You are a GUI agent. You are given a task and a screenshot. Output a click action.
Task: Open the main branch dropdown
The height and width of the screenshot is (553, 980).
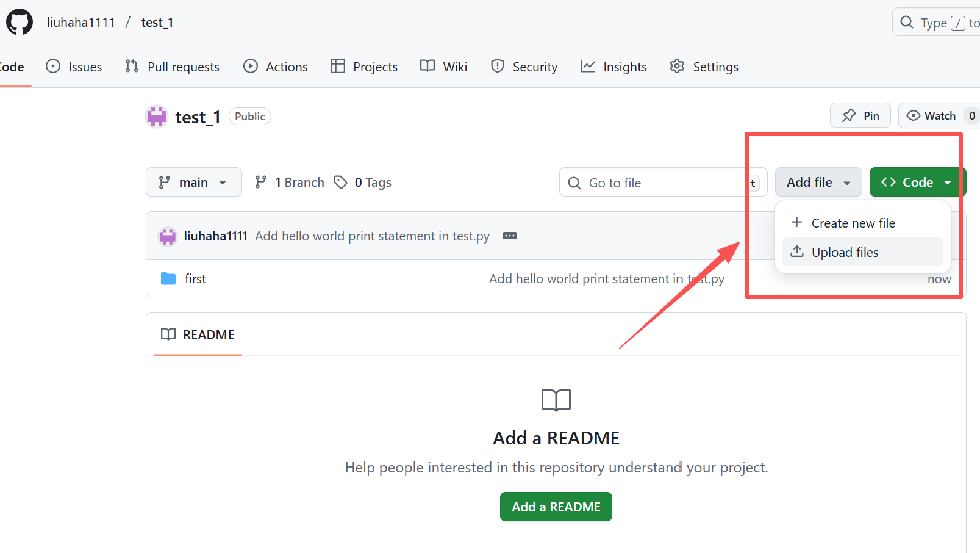(194, 182)
